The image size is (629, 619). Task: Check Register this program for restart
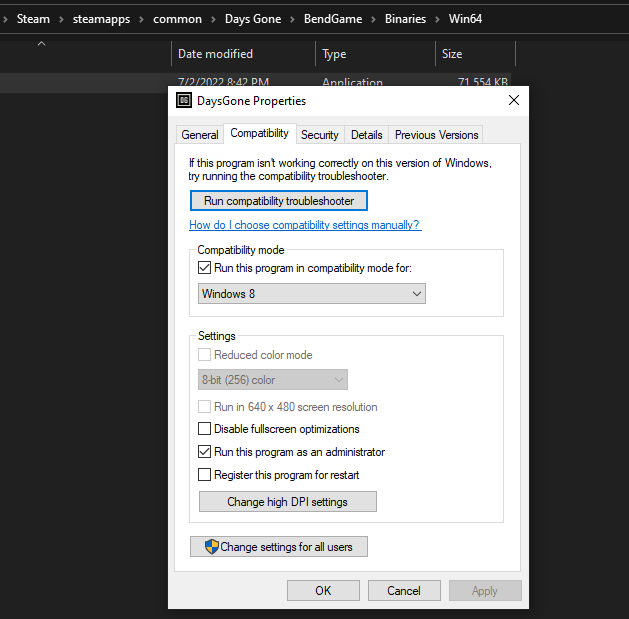(x=205, y=475)
